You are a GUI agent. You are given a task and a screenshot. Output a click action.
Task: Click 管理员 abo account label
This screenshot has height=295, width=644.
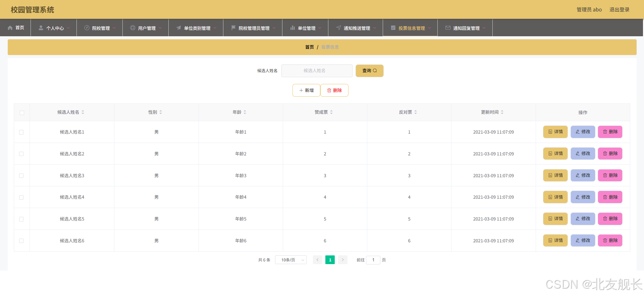click(x=589, y=9)
